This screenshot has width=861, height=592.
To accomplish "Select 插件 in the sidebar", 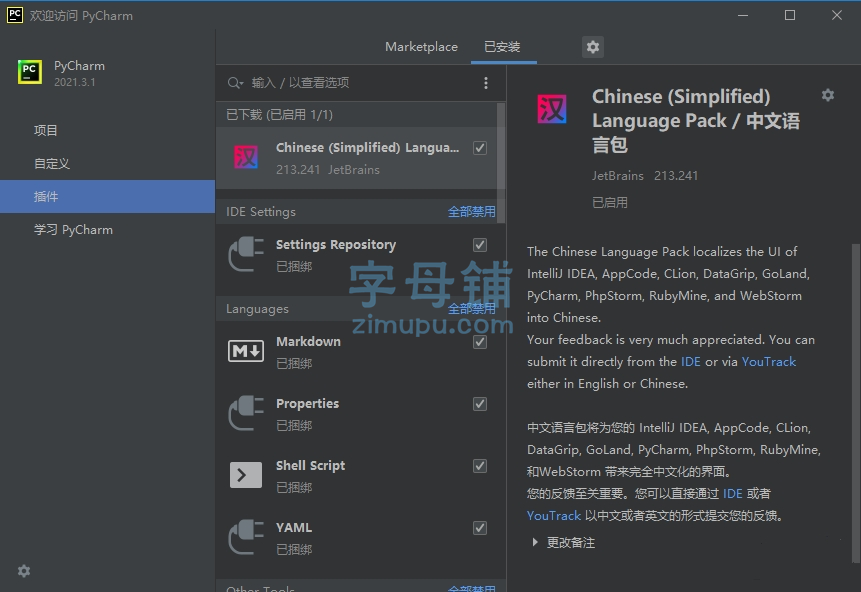I will click(107, 197).
